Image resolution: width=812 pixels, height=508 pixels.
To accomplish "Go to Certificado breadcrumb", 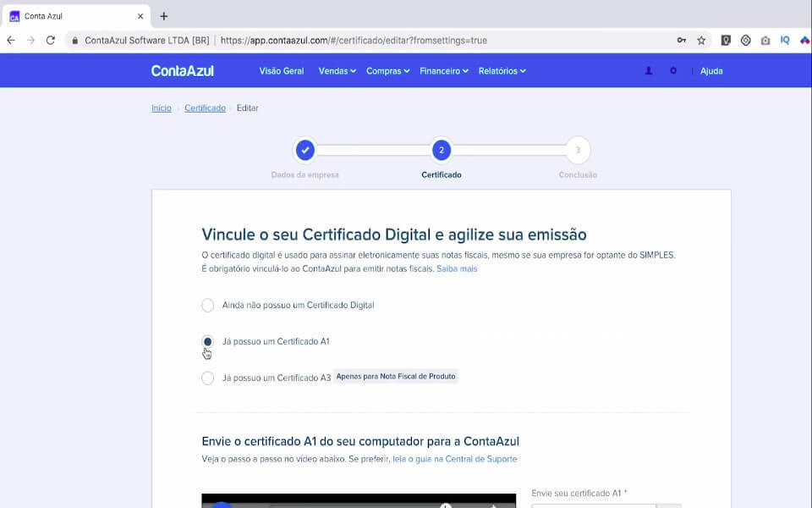I will point(205,108).
